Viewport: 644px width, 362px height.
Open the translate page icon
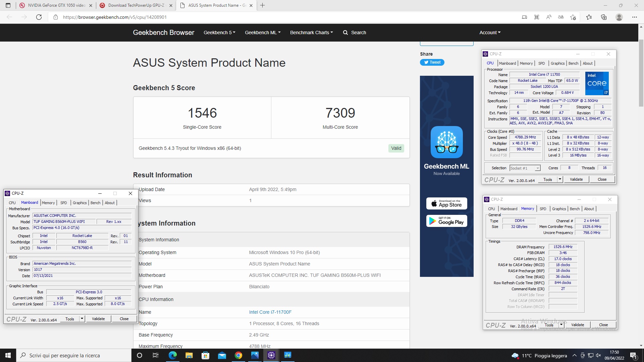[x=561, y=17]
